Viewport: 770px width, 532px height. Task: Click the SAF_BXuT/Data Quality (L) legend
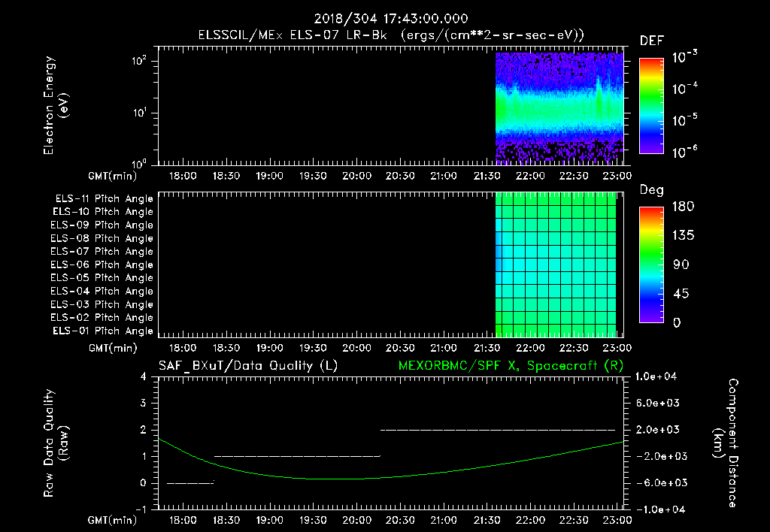point(248,366)
